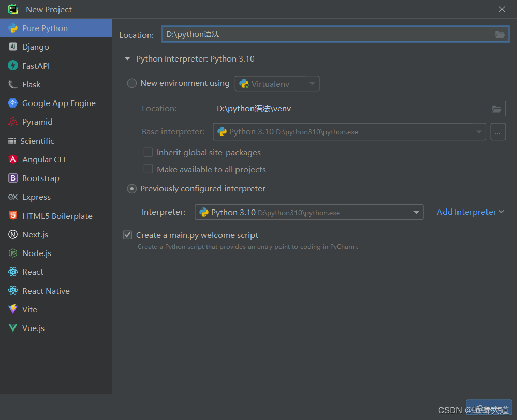Click the Angular CLI icon

[x=13, y=159]
